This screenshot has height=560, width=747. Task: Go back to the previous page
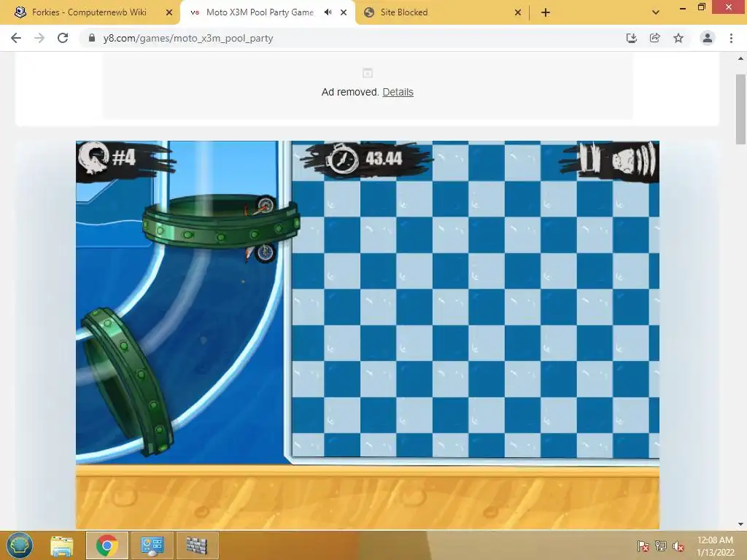(16, 38)
